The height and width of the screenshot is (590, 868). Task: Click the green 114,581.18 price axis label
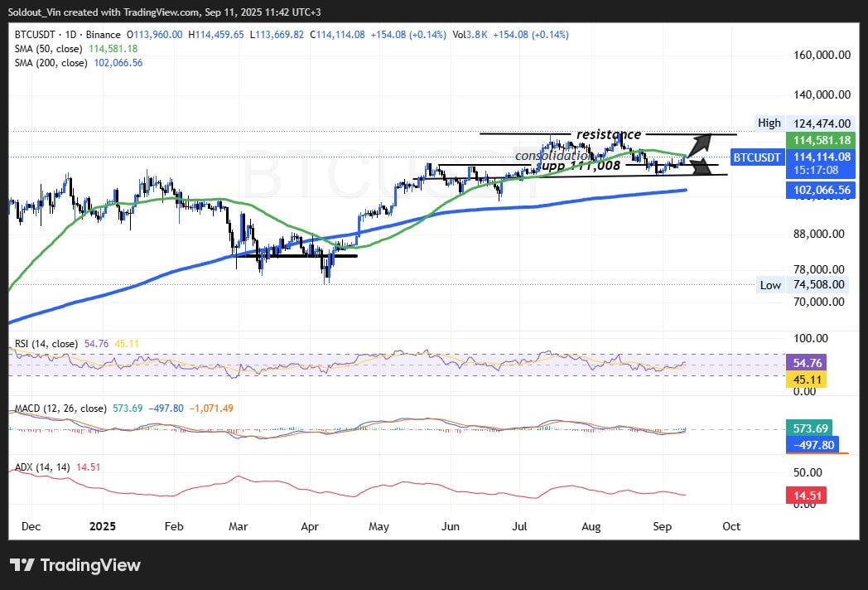(x=822, y=140)
